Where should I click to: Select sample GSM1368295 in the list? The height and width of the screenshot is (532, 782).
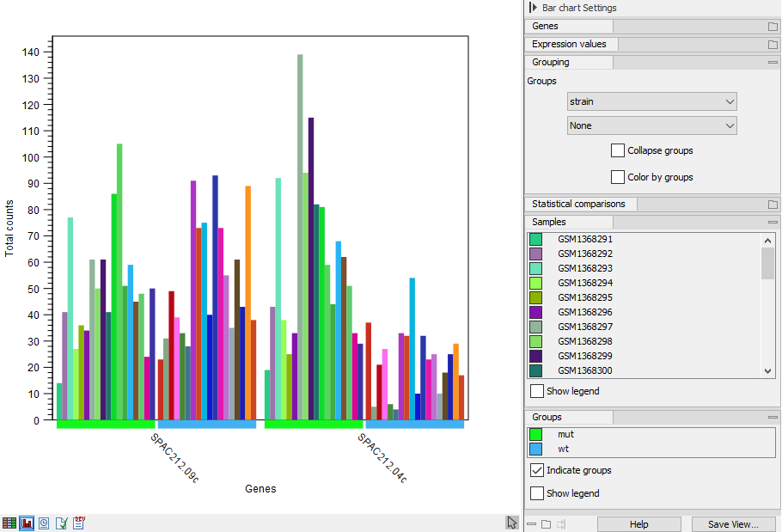[x=584, y=297]
